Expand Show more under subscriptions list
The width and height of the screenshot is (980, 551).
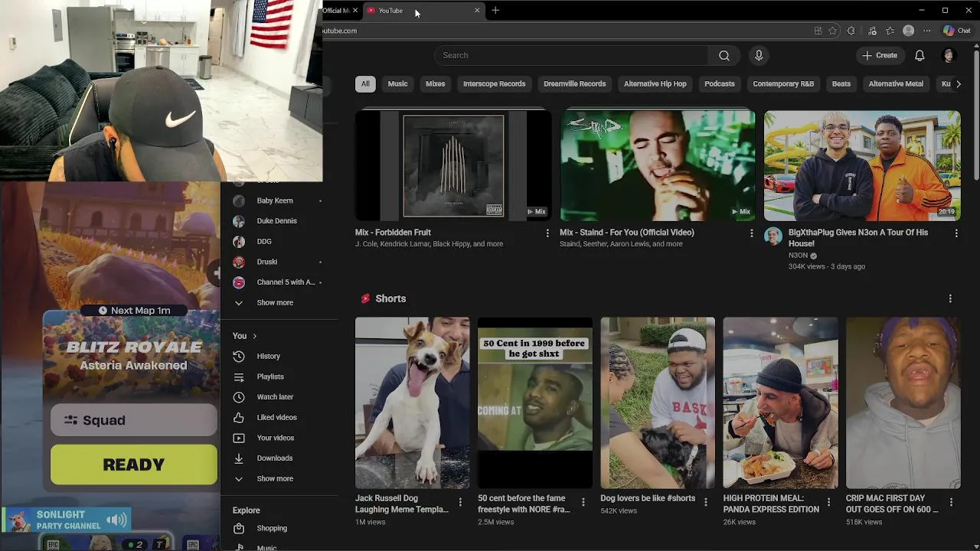click(x=275, y=303)
